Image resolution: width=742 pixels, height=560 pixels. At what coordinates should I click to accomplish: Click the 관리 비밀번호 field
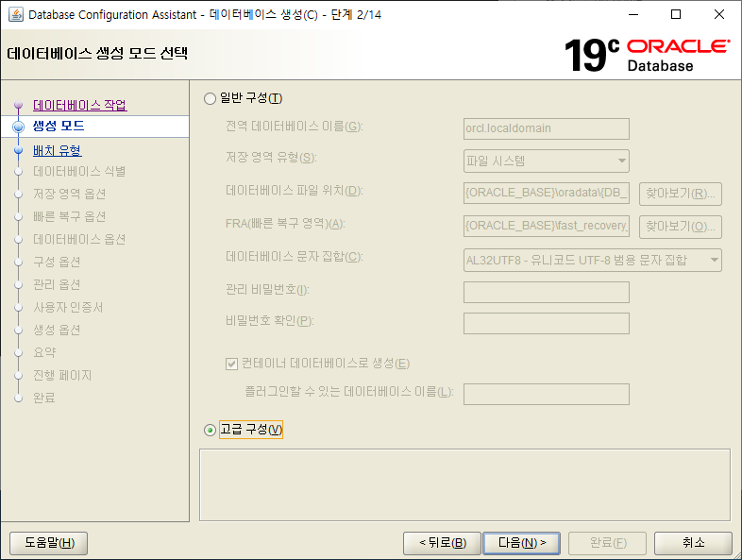tap(546, 292)
